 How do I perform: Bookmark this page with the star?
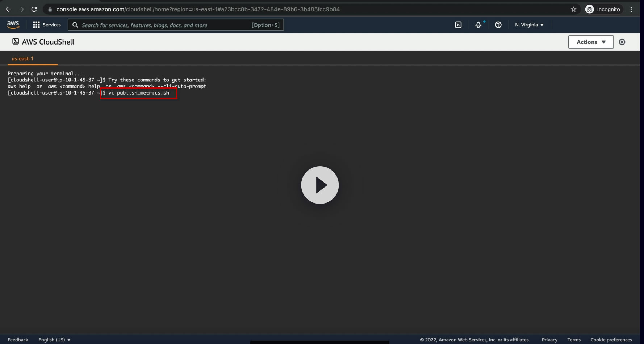(573, 9)
